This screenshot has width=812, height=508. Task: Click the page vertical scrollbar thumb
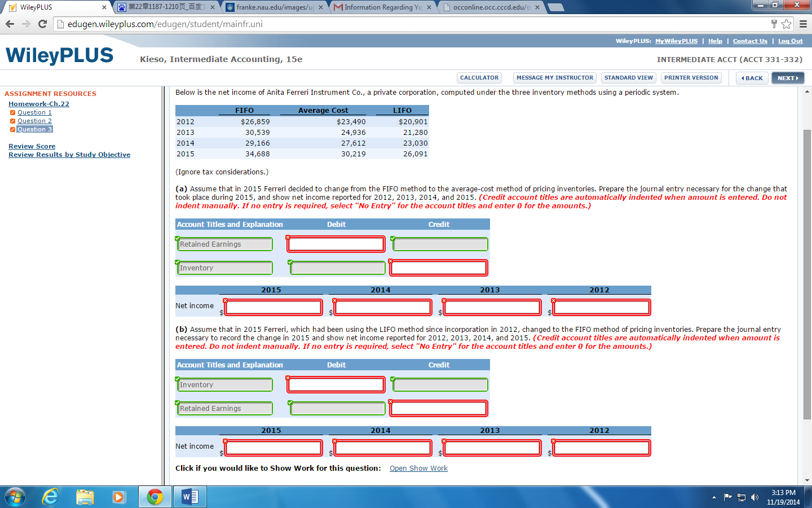pyautogui.click(x=807, y=274)
